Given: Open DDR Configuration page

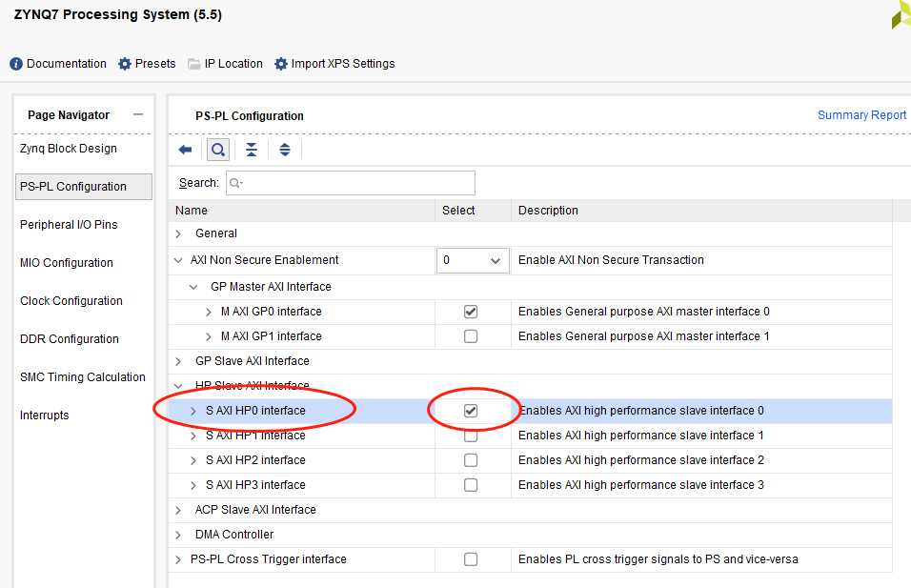Looking at the screenshot, I should (70, 338).
